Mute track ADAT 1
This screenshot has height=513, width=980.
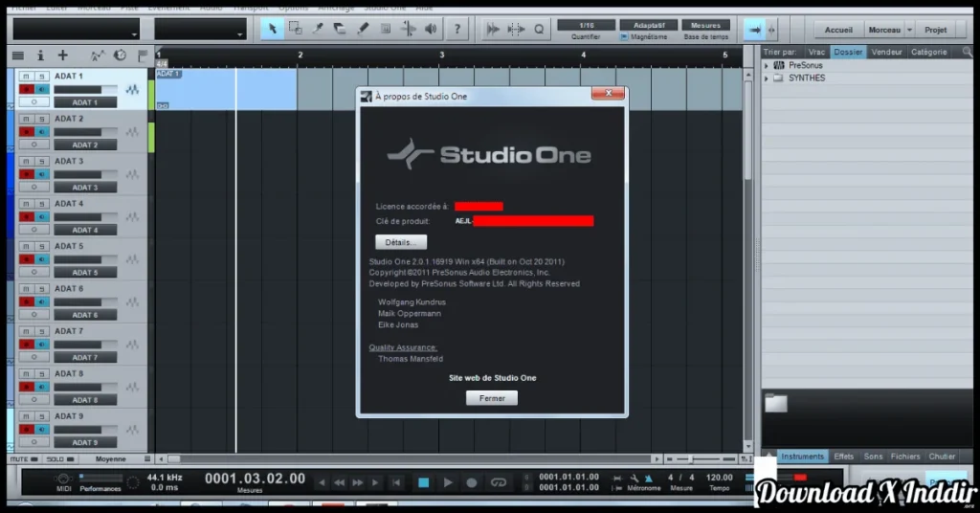26,77
